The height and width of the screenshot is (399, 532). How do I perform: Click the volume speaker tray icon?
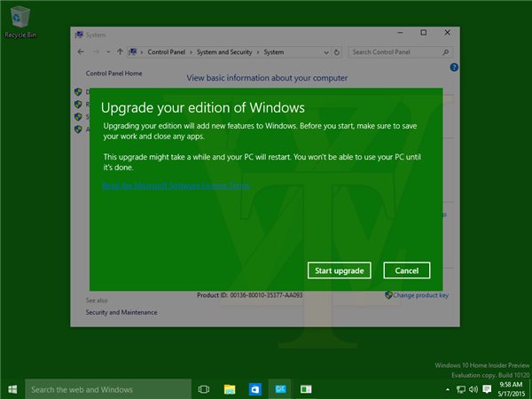(x=472, y=389)
